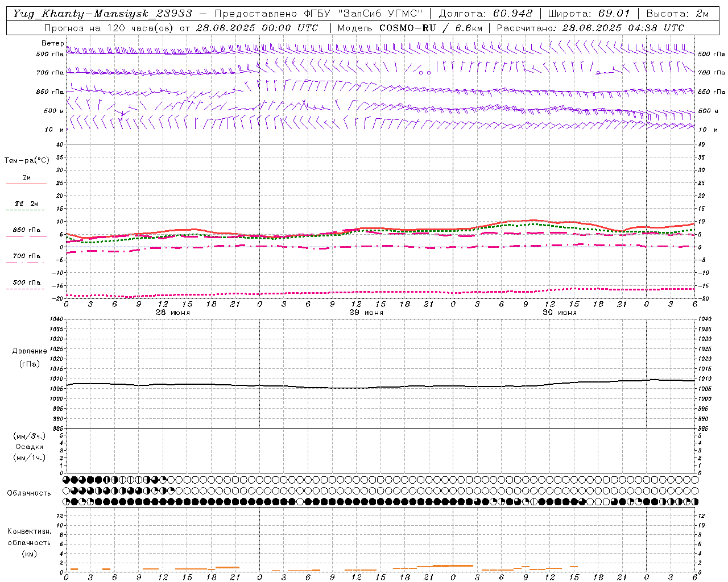Viewport: 728px width, 582px height.
Task: Click 40 on the left temperature axis
Action: tap(60, 144)
